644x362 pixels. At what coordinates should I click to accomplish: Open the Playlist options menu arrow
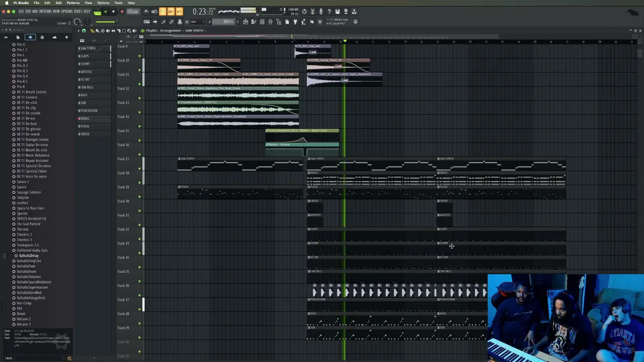78,31
